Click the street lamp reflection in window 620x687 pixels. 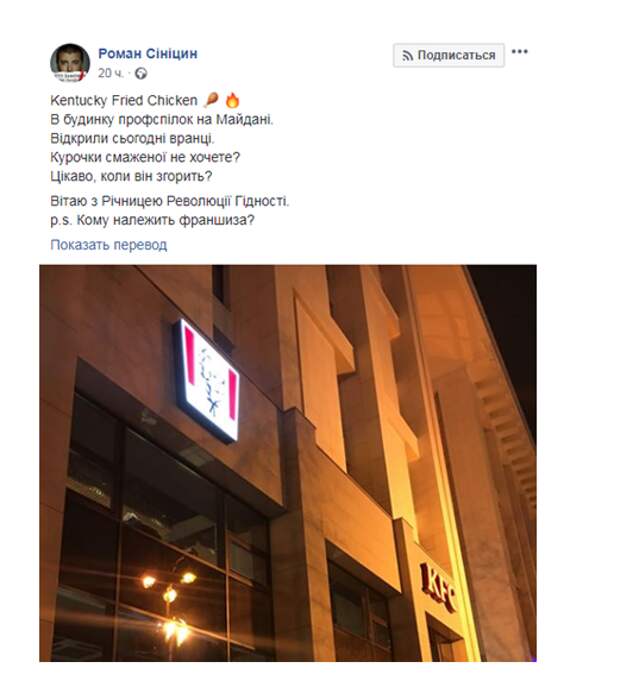coord(171,606)
